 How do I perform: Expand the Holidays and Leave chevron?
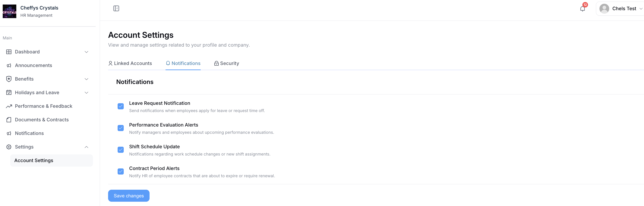87,93
